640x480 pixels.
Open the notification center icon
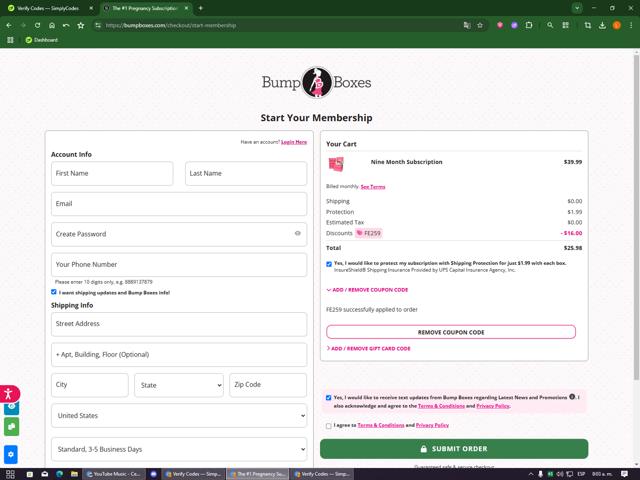(x=624, y=474)
